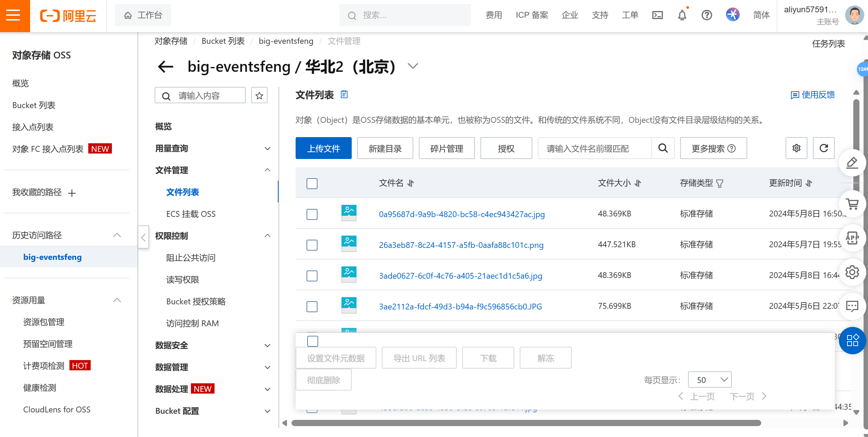Click the 请输入内容 menu search field
This screenshot has width=868, height=437.
pyautogui.click(x=200, y=95)
